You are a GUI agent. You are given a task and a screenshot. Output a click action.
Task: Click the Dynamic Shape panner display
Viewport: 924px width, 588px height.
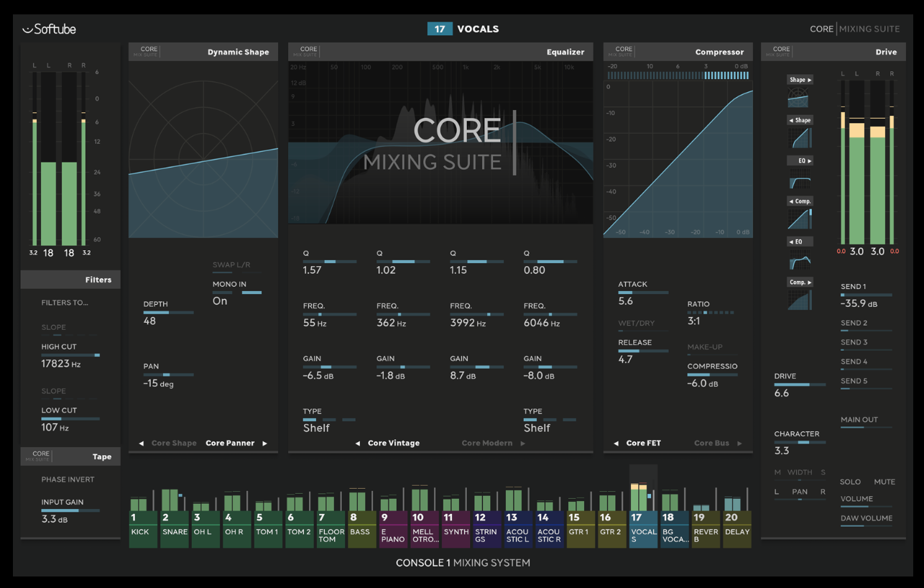pos(203,150)
